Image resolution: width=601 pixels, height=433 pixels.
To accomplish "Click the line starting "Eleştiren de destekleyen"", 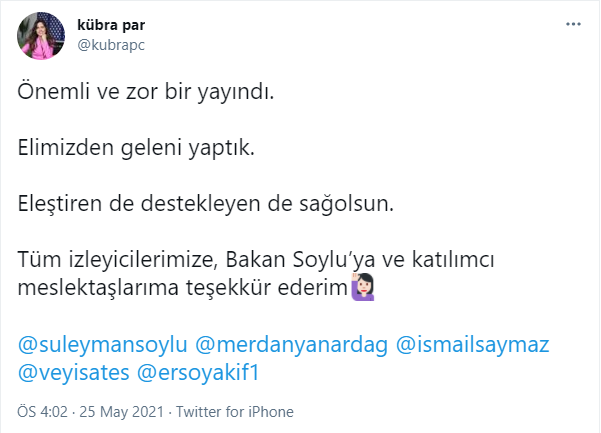I will [208, 205].
